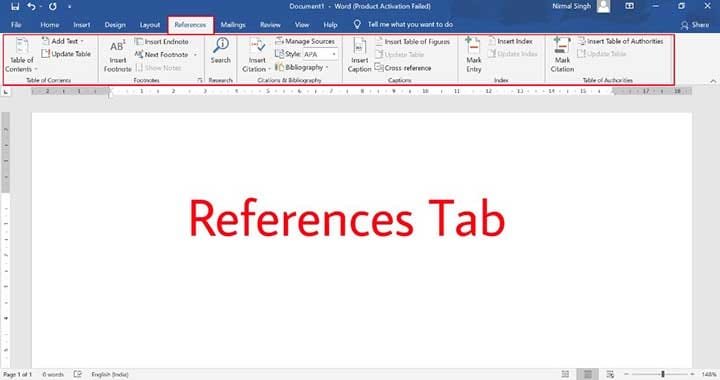The width and height of the screenshot is (720, 380).
Task: Open the View tab
Action: click(x=302, y=25)
